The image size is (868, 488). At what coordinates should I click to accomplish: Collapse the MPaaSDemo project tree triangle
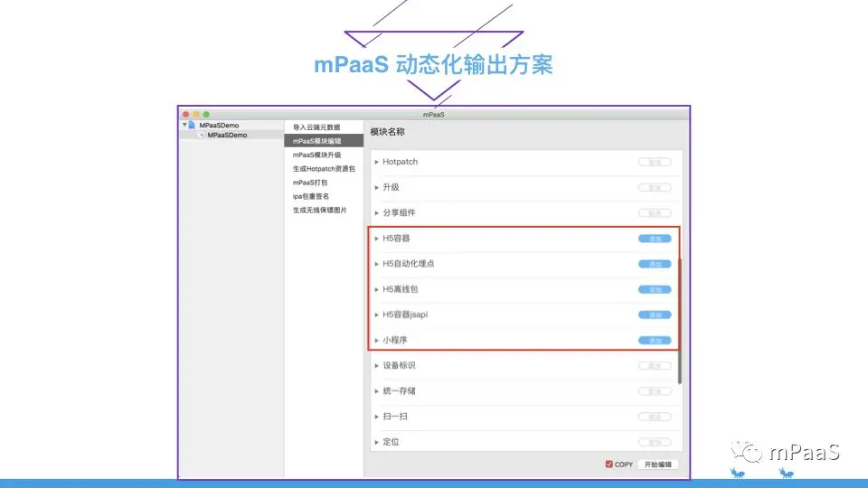point(184,125)
